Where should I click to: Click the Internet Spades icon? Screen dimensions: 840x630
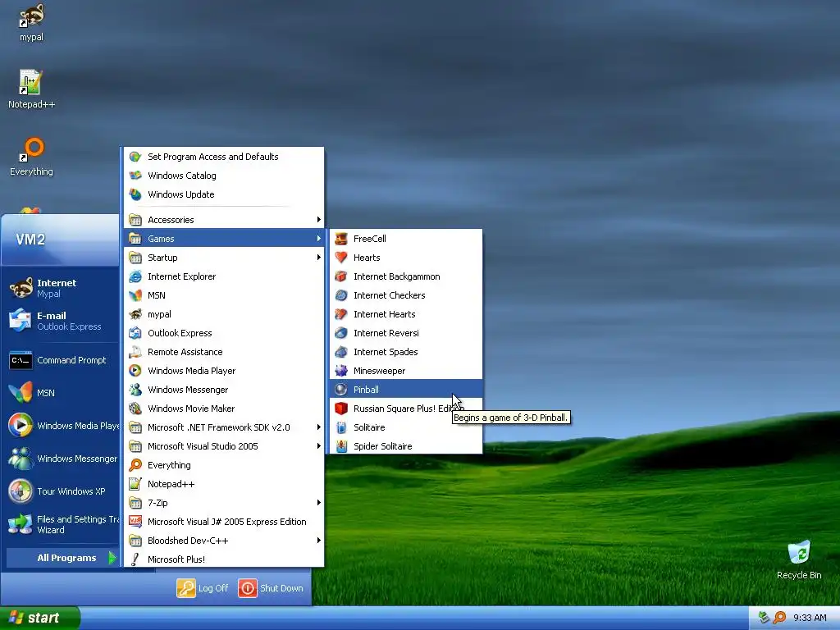[341, 352]
